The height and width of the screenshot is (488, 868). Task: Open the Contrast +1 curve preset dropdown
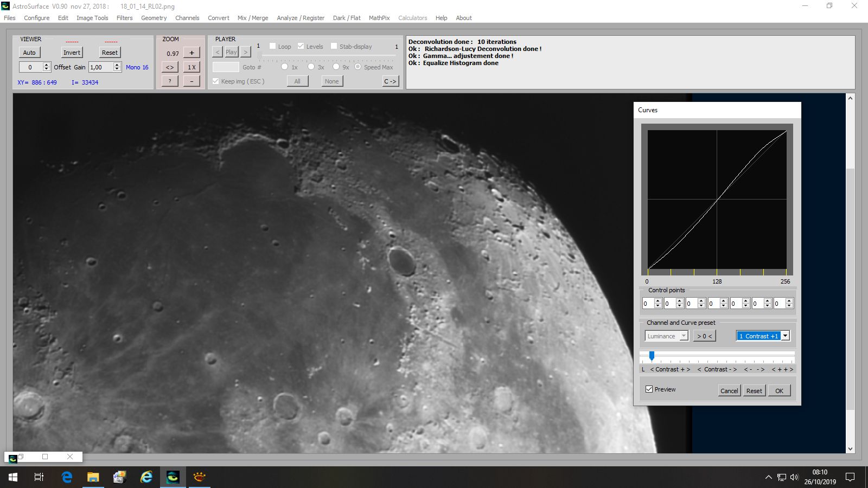[x=785, y=336]
